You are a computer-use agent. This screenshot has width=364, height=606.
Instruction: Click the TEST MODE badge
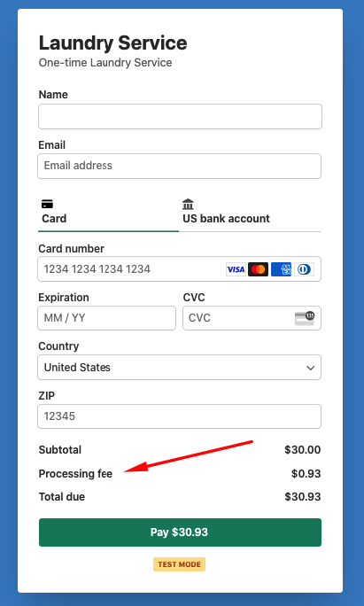click(x=179, y=564)
